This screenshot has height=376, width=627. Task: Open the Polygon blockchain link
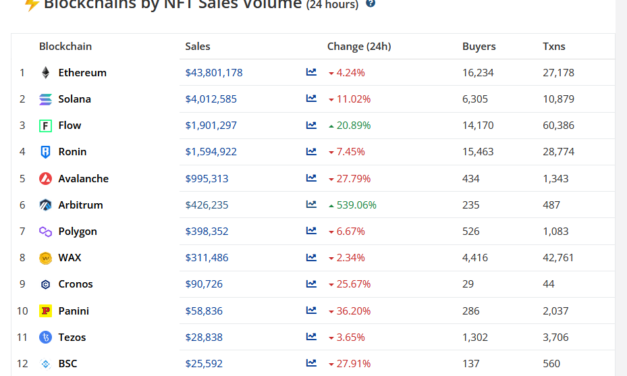pyautogui.click(x=78, y=231)
